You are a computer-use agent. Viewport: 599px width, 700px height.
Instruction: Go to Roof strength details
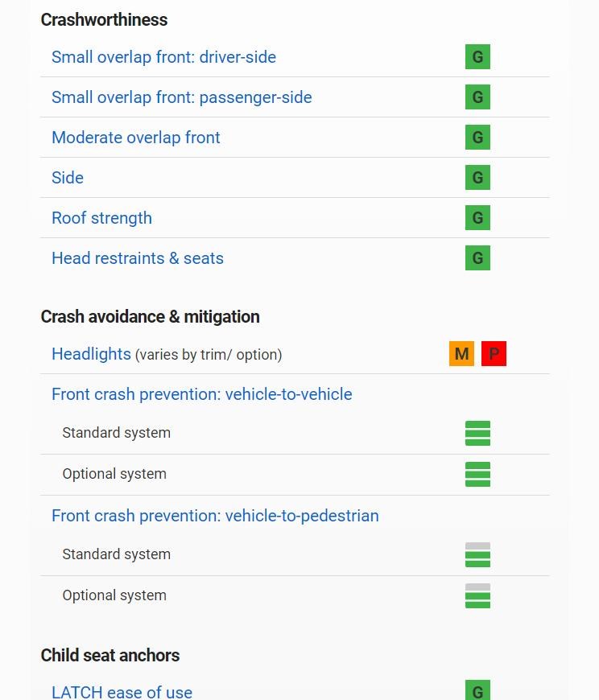[101, 218]
